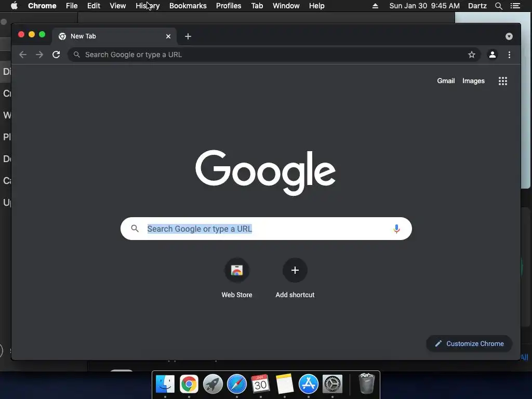Viewport: 532px width, 399px height.
Task: Click Customize Chrome button
Action: tap(469, 344)
